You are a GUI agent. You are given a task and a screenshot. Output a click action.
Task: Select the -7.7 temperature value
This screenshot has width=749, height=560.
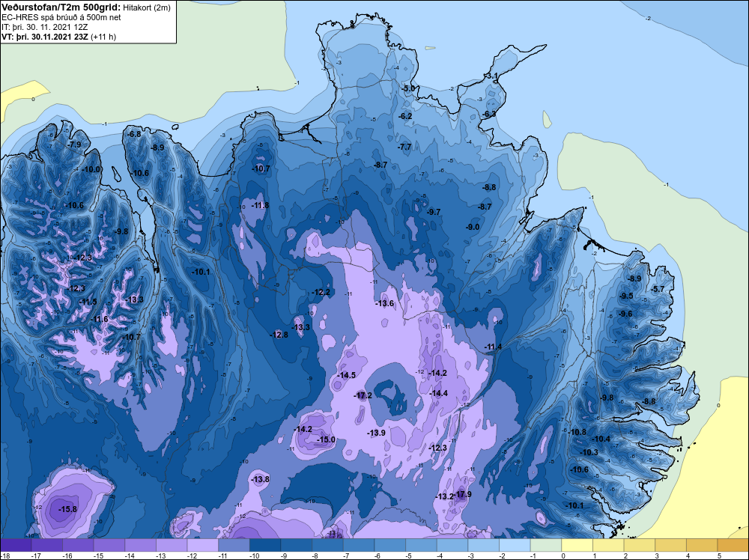(404, 147)
